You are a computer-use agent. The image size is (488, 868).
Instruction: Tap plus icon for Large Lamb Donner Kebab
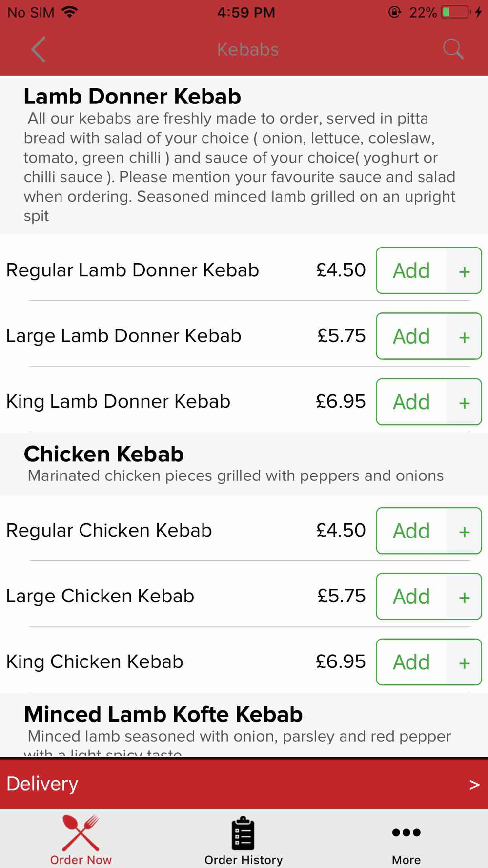click(464, 337)
